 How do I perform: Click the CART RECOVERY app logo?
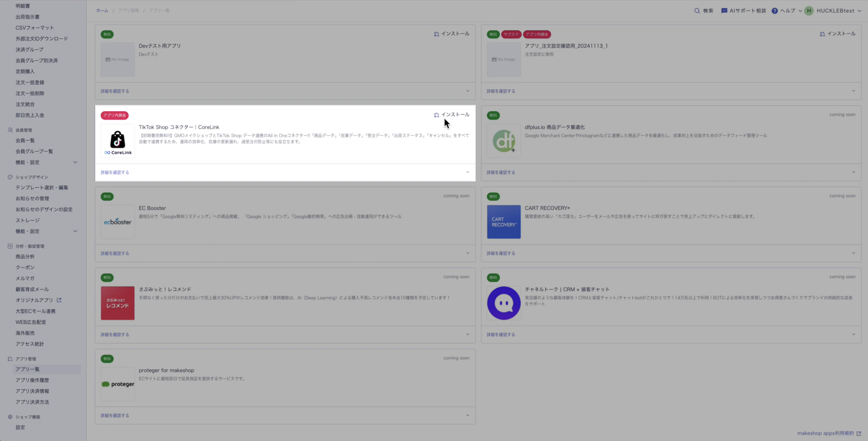pos(503,222)
